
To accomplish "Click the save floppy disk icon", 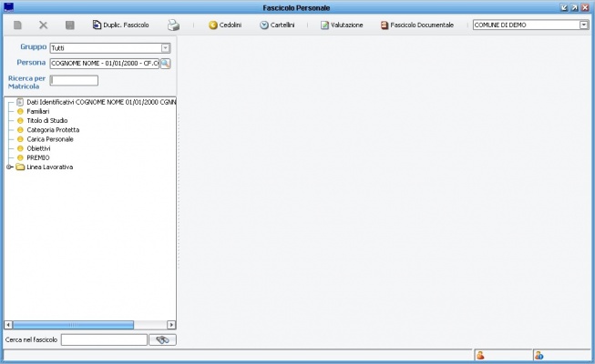I will pos(70,25).
